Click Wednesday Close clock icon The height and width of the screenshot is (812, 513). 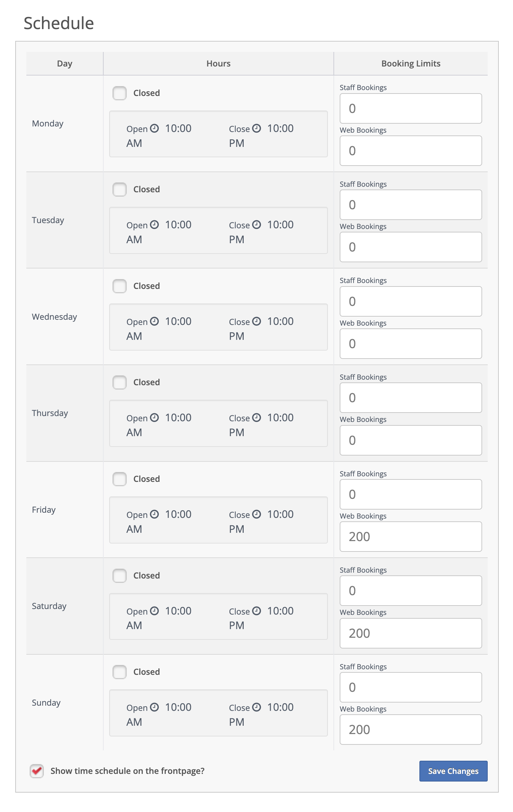coord(256,321)
